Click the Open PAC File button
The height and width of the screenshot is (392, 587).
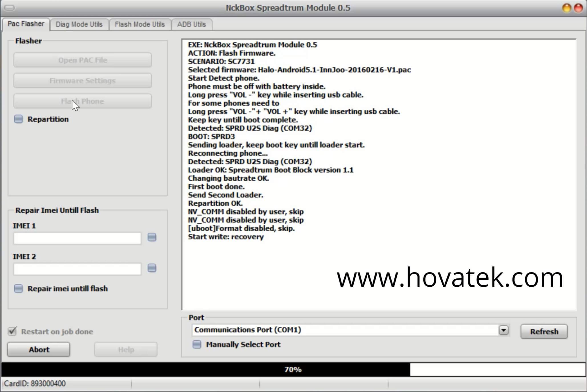pyautogui.click(x=82, y=60)
